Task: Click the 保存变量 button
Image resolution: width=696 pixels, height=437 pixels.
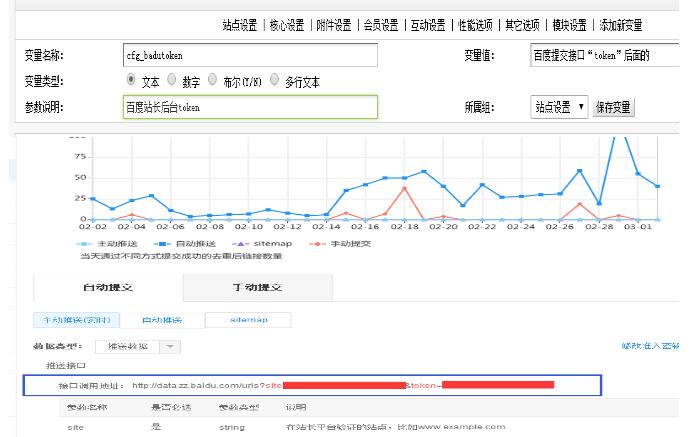Action: [613, 107]
